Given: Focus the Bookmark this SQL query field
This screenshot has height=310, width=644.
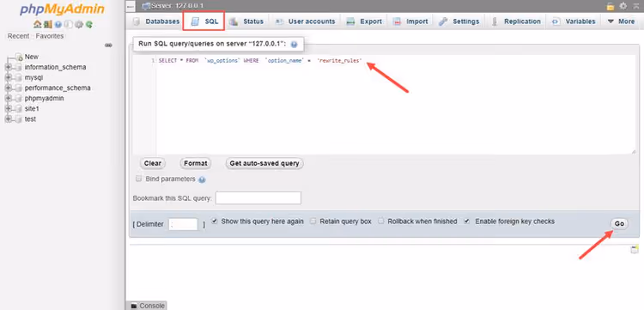Looking at the screenshot, I should [x=258, y=198].
